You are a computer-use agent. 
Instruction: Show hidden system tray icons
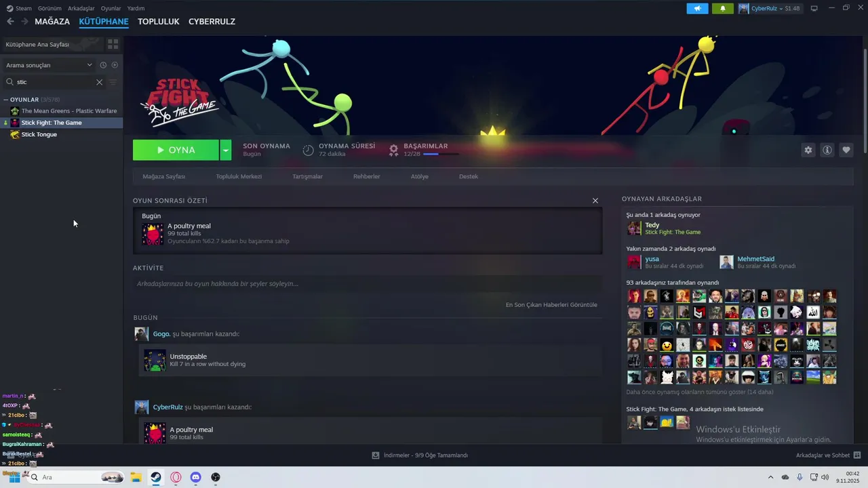tap(770, 477)
